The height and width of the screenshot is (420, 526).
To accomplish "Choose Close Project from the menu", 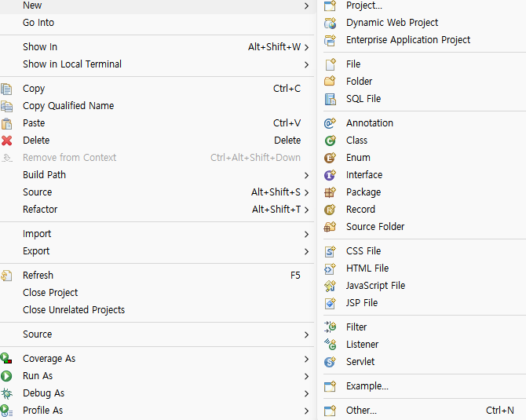I will tap(157, 293).
